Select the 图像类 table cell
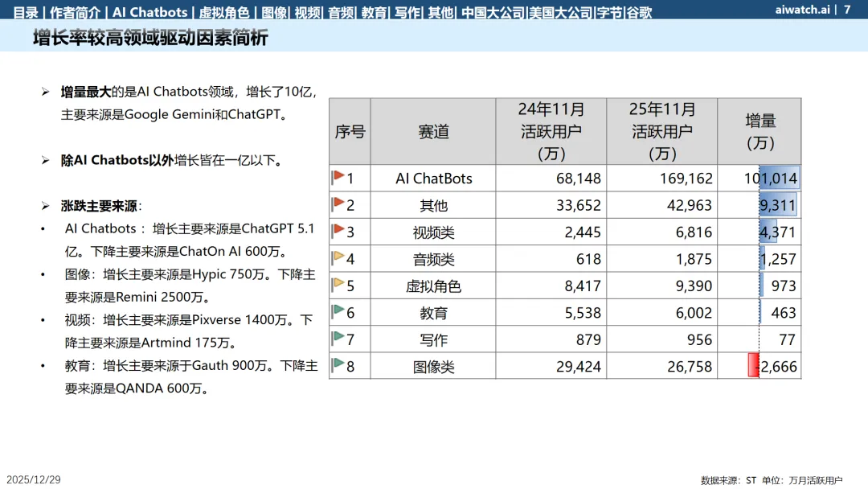868x489 pixels. click(433, 367)
